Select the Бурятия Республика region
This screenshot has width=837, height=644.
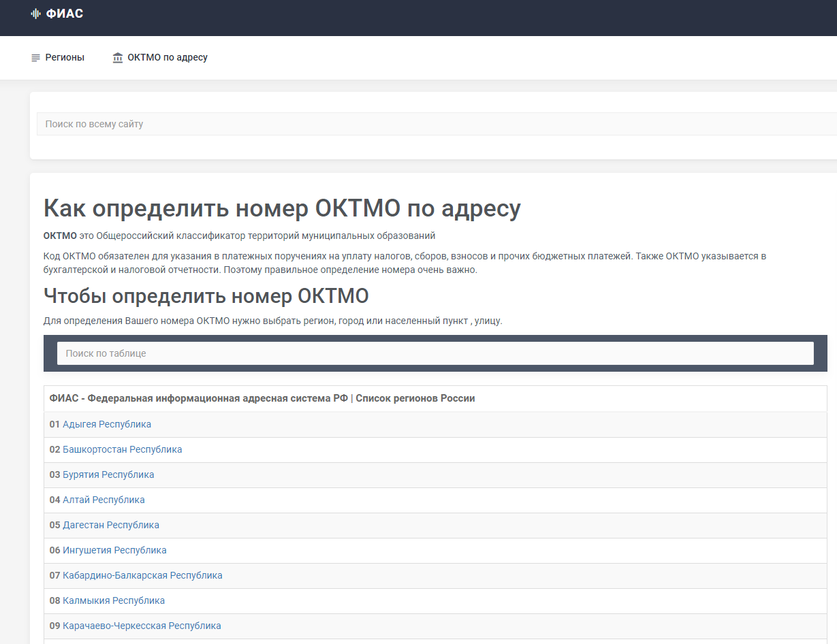pos(107,474)
